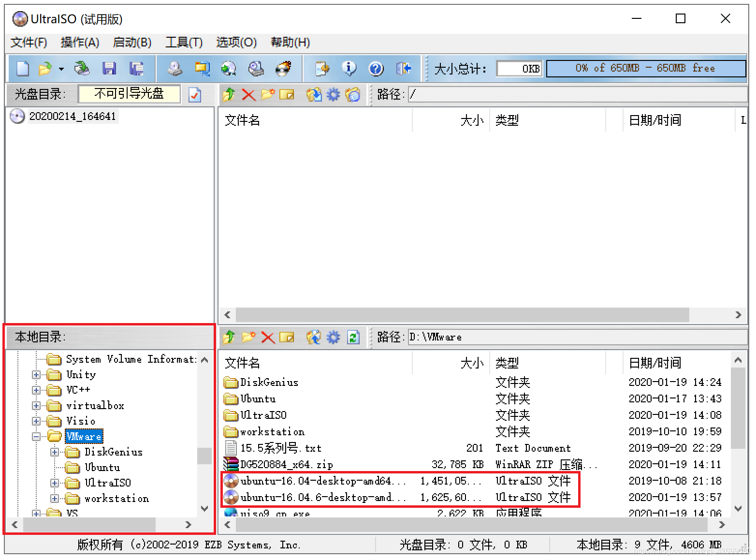Screen dimensions: 756x560
Task: Click the local path field showing D:\VMware
Action: pyautogui.click(x=577, y=337)
